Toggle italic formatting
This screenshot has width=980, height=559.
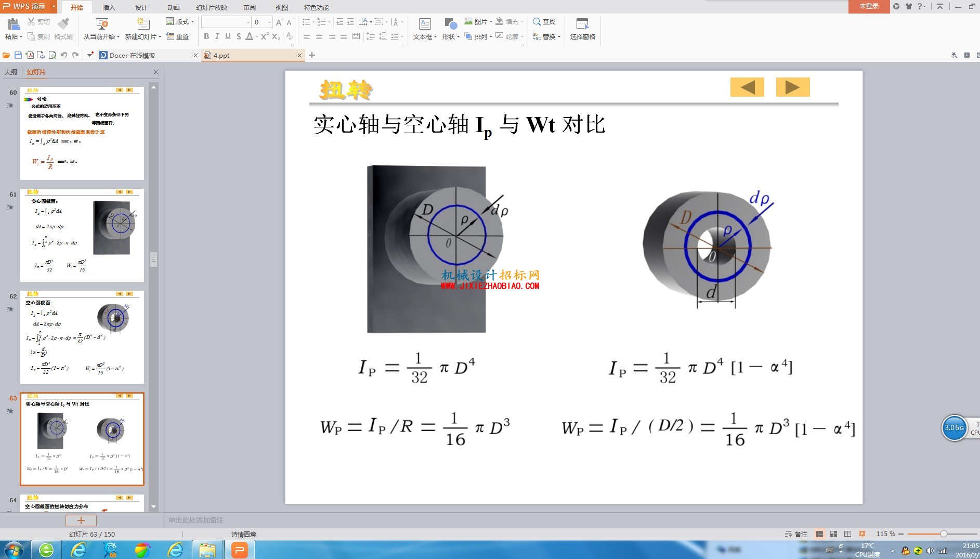[x=217, y=36]
